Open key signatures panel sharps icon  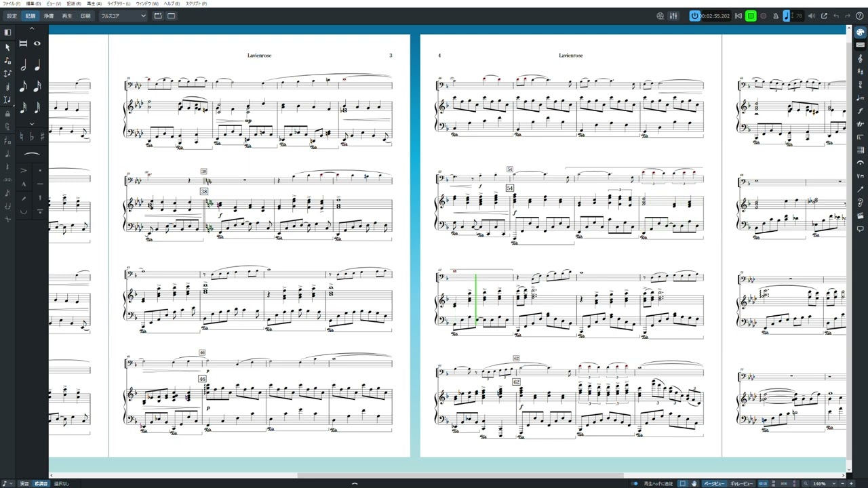pos(860,72)
